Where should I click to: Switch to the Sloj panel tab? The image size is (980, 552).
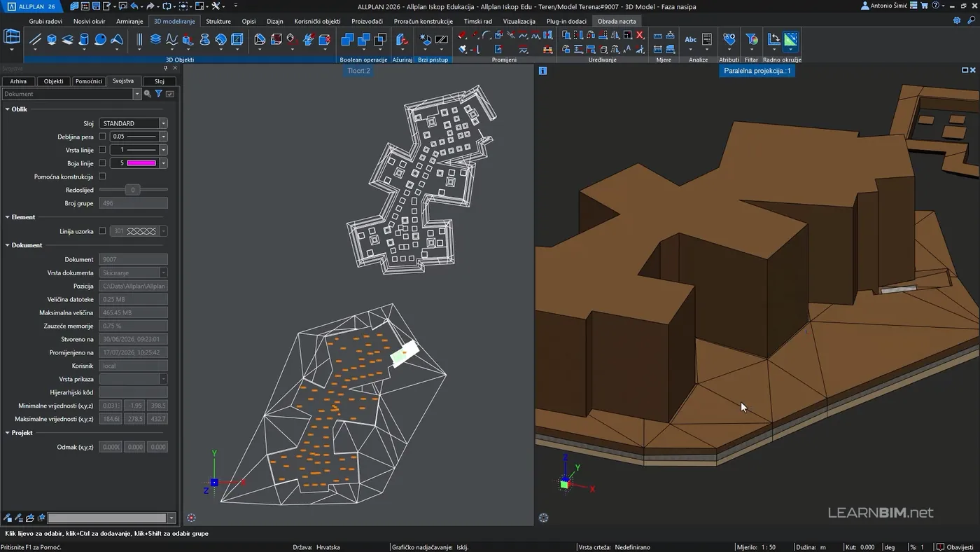click(160, 81)
